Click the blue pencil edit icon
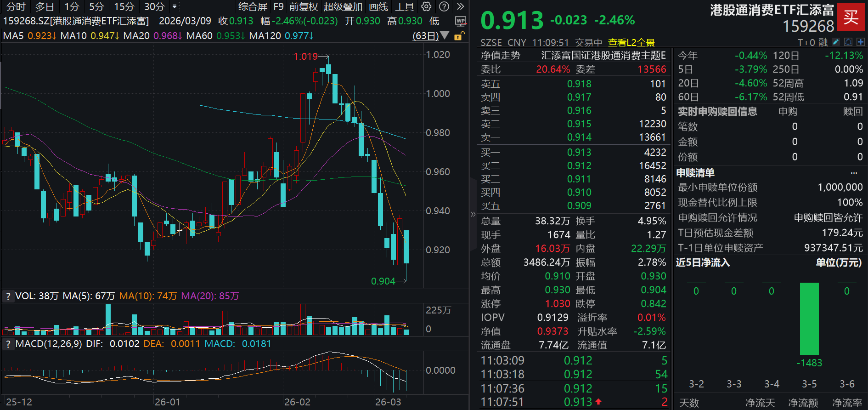The height and width of the screenshot is (410, 868). (x=836, y=42)
